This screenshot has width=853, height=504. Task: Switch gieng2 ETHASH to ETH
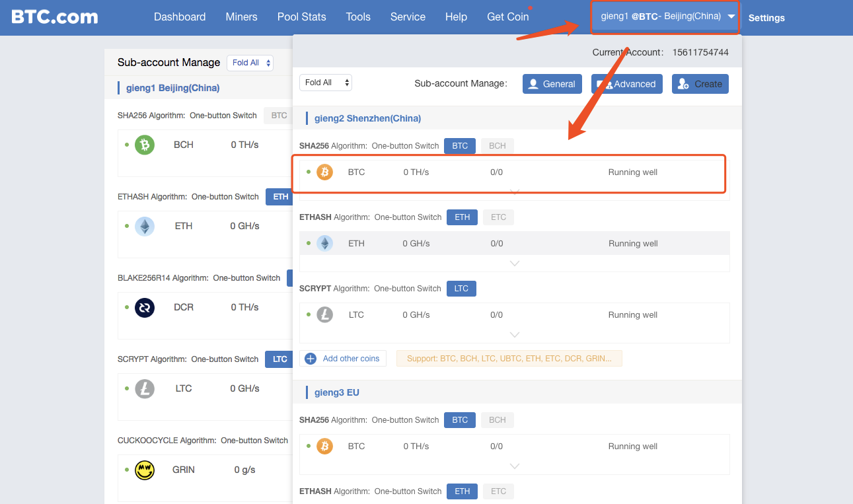click(463, 217)
